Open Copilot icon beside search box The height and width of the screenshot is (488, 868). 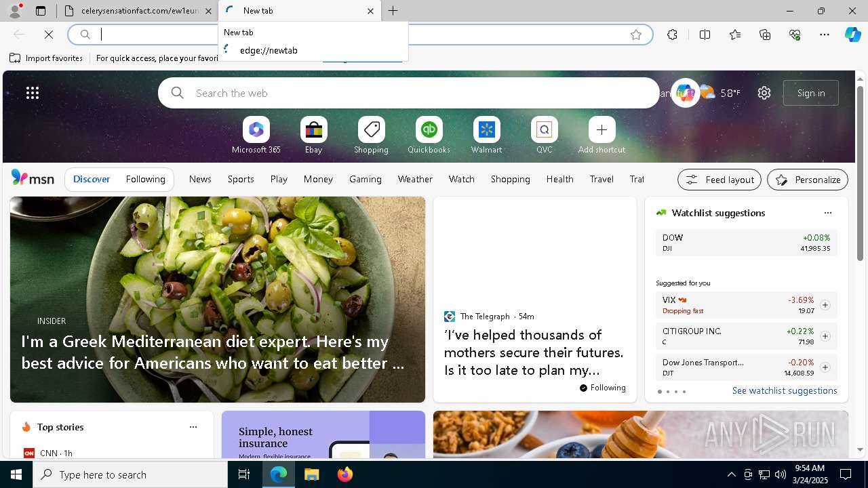[x=685, y=93]
